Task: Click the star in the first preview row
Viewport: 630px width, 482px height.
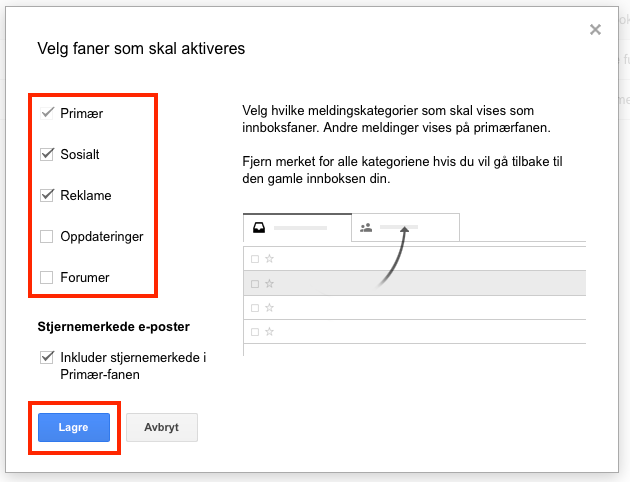Action: click(x=269, y=259)
